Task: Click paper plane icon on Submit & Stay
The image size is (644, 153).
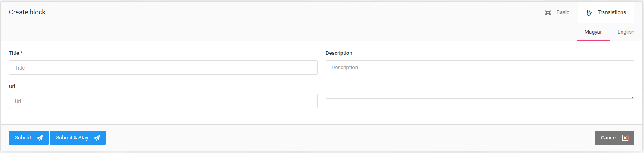Action: click(97, 138)
